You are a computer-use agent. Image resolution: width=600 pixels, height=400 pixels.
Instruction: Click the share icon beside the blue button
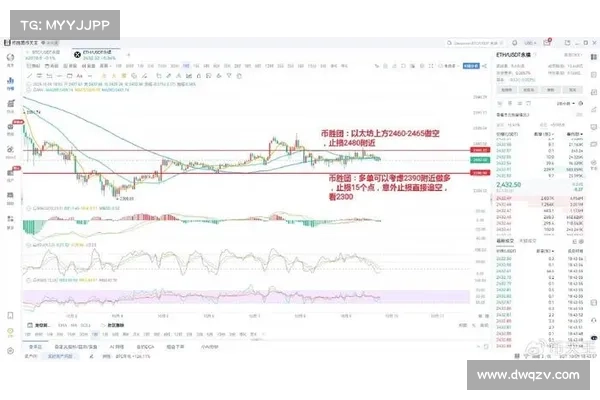tap(484, 66)
